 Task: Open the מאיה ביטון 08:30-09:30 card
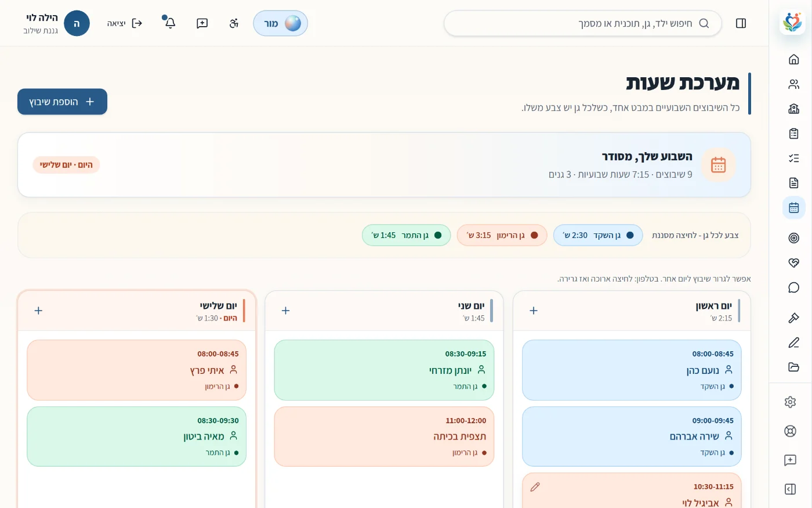tap(137, 437)
